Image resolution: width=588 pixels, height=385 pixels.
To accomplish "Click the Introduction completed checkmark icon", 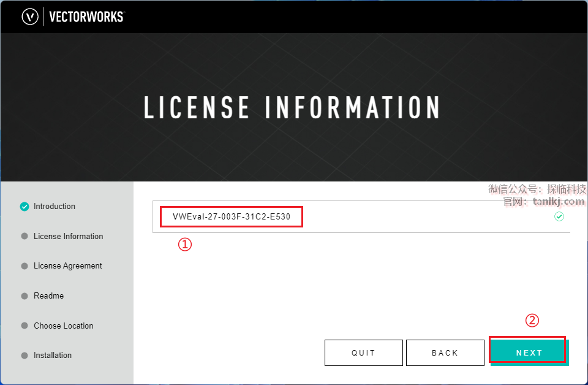I will click(24, 207).
